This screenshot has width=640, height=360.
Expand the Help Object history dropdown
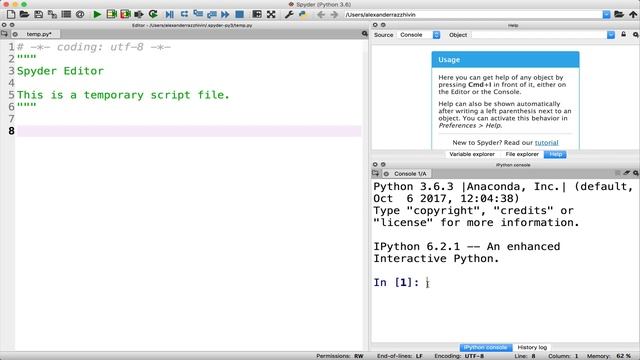point(611,35)
